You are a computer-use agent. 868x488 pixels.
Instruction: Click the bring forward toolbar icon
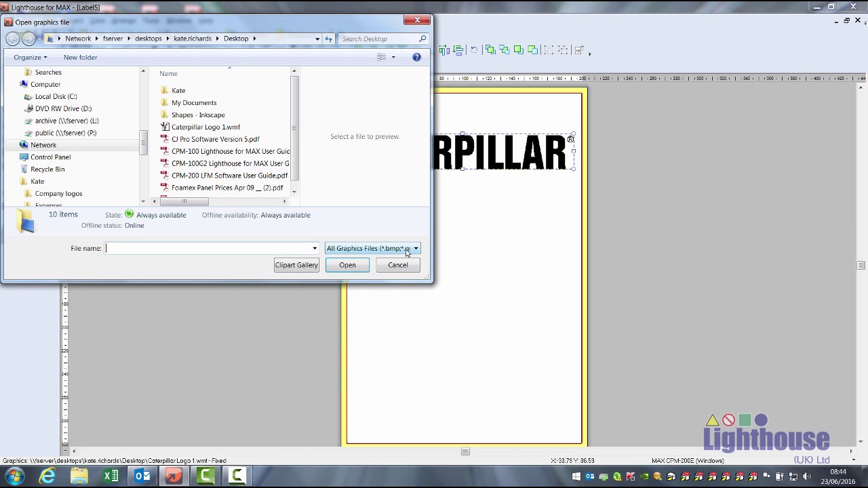click(x=490, y=50)
